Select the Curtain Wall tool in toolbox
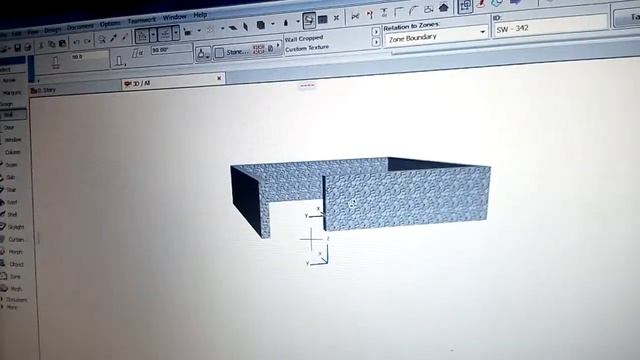This screenshot has height=360, width=640. click(x=13, y=239)
